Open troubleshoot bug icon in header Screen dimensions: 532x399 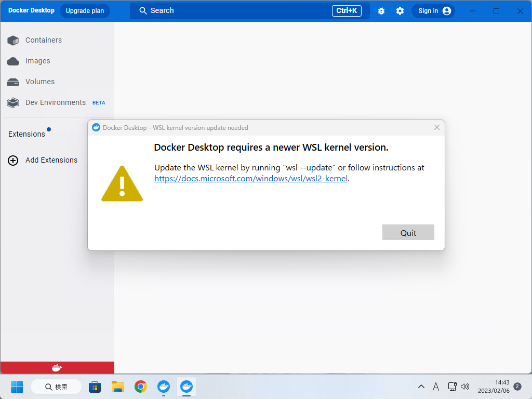(x=381, y=11)
